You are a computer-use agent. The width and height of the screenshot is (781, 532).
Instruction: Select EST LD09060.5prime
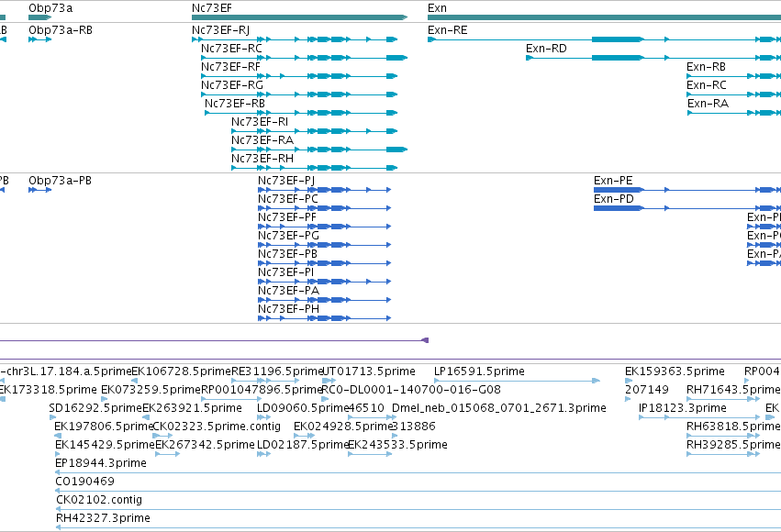point(302,408)
